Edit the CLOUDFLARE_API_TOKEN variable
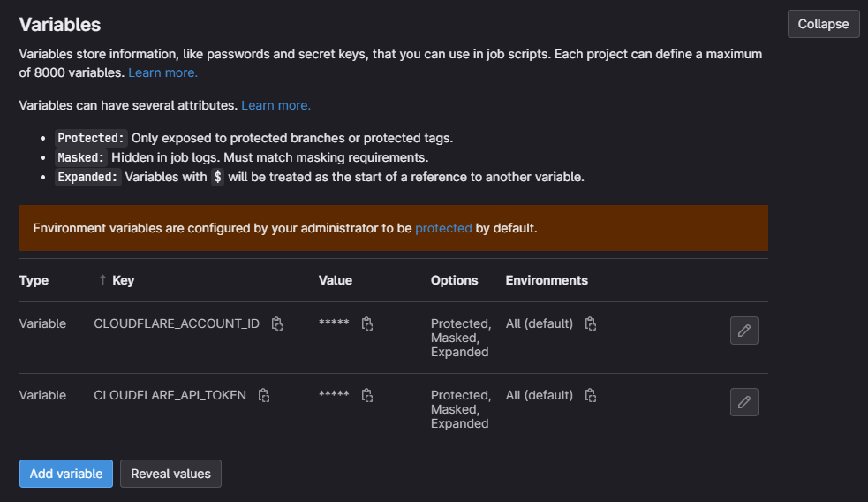868x502 pixels. 743,402
